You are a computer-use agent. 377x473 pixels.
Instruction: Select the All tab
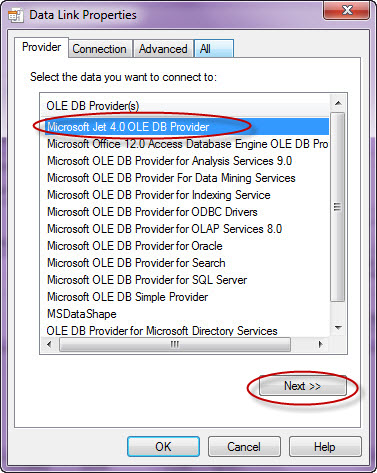tap(214, 49)
